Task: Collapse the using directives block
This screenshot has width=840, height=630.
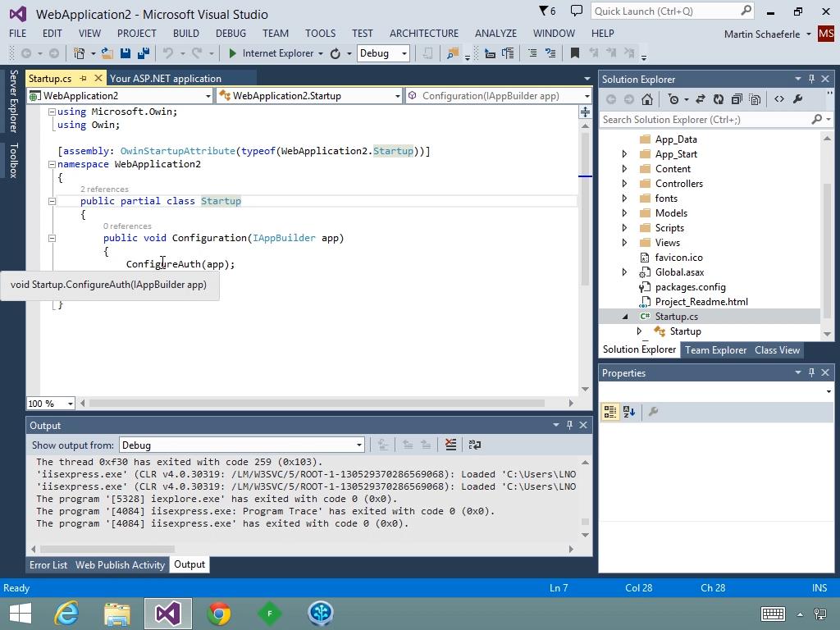Action: 52,112
